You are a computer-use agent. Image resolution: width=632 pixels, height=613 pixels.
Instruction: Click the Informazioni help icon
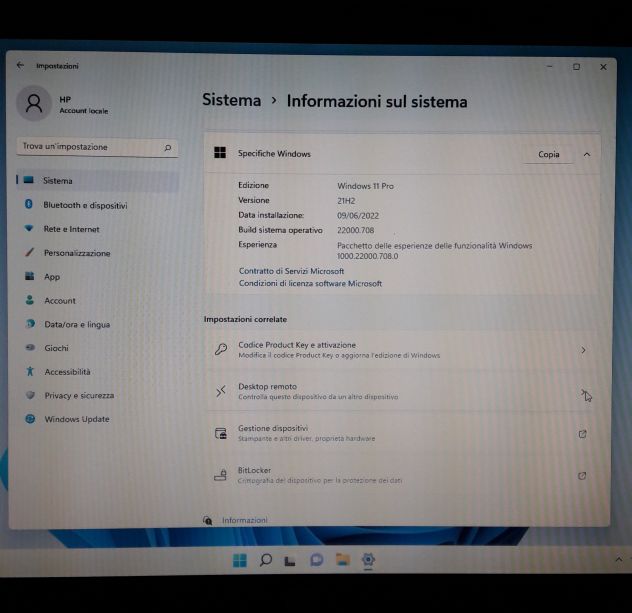208,520
